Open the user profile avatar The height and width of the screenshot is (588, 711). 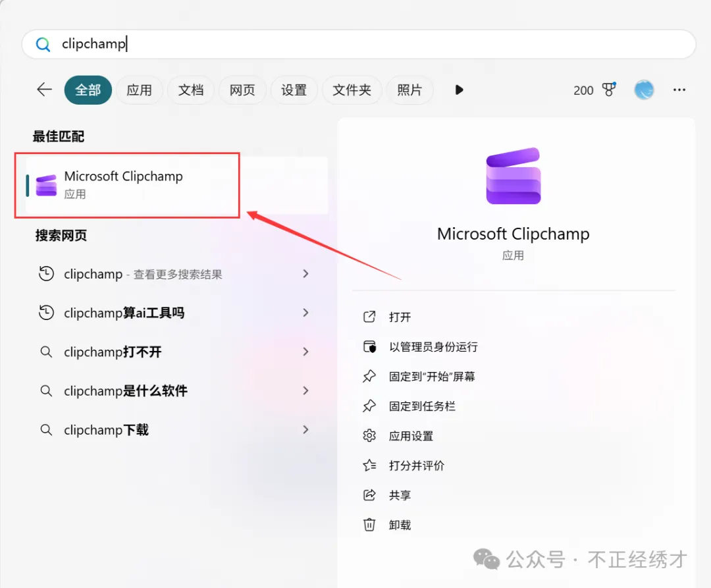(644, 90)
